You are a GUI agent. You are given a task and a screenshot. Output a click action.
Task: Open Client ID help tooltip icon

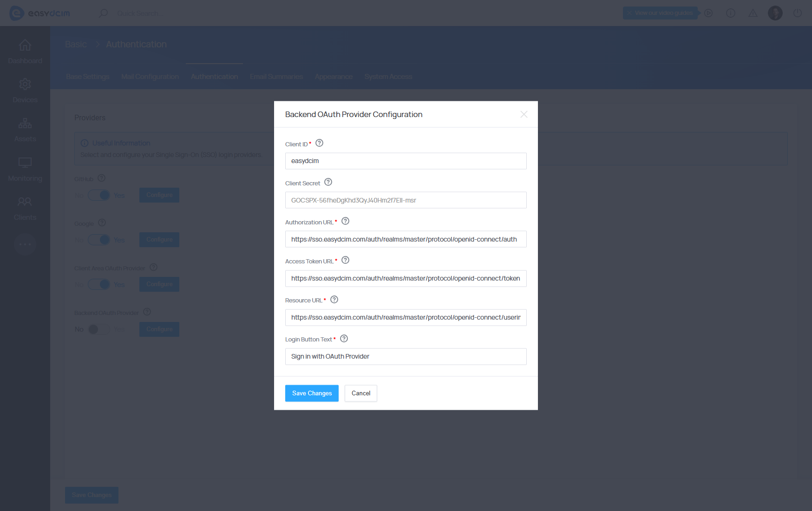[319, 143]
